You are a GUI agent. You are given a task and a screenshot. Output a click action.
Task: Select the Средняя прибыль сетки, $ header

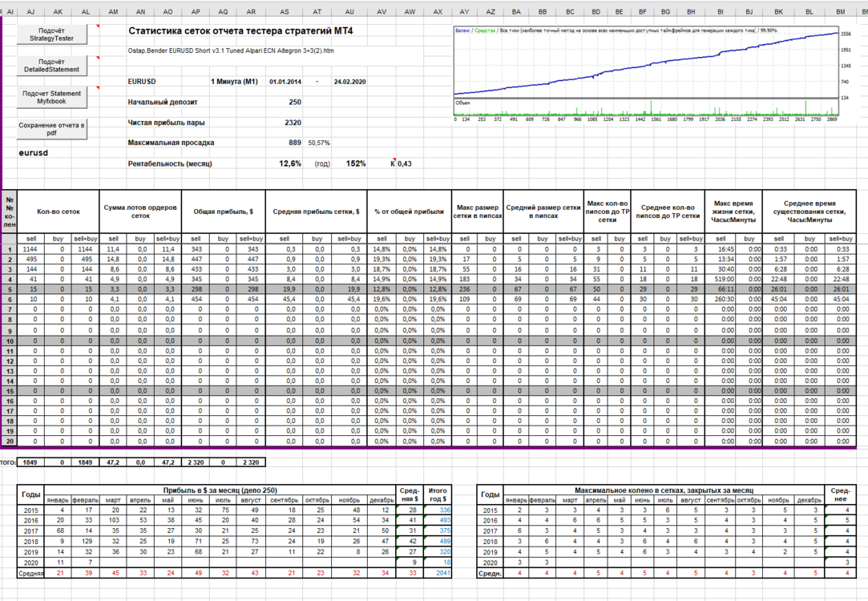(316, 212)
